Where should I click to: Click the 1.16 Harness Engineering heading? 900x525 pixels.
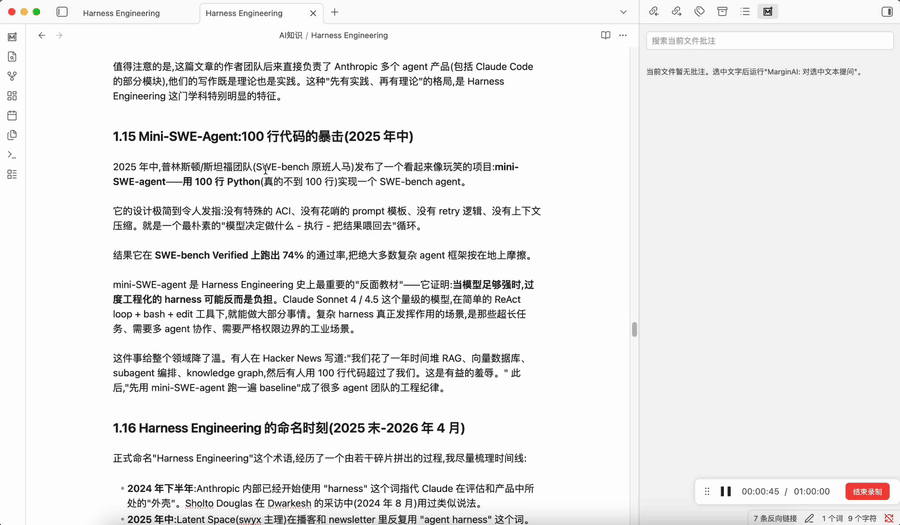pyautogui.click(x=289, y=428)
